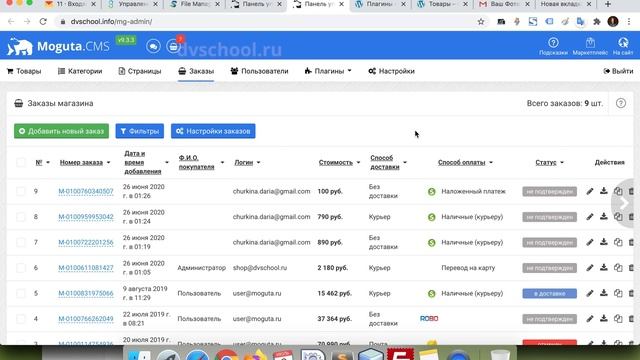Switch to the Плагины browser tab
Screen dimensions: 640x360
(380, 4)
